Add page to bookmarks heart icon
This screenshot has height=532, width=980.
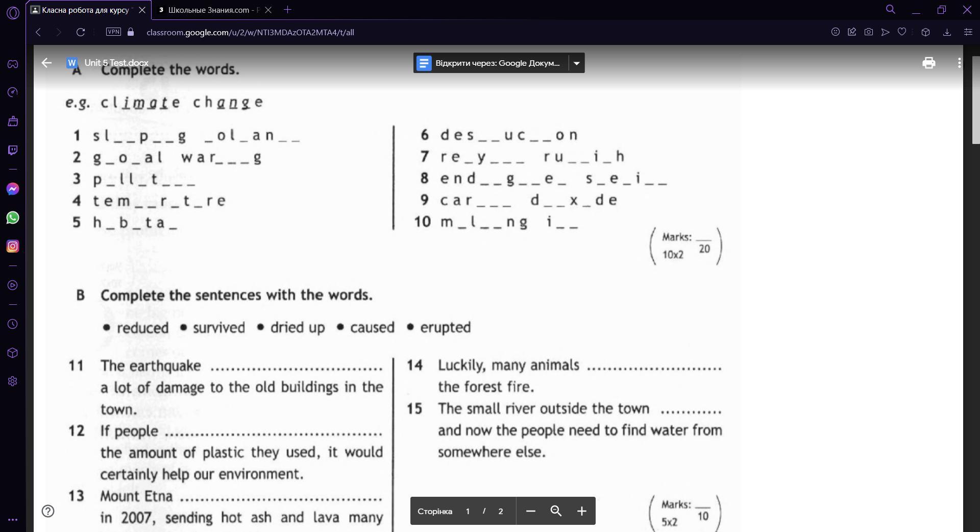902,32
